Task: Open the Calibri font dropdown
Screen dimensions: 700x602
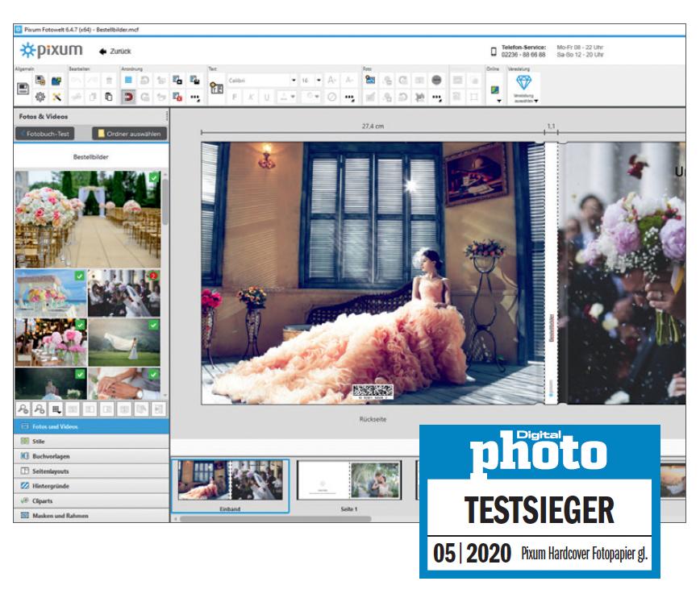Action: pos(294,81)
